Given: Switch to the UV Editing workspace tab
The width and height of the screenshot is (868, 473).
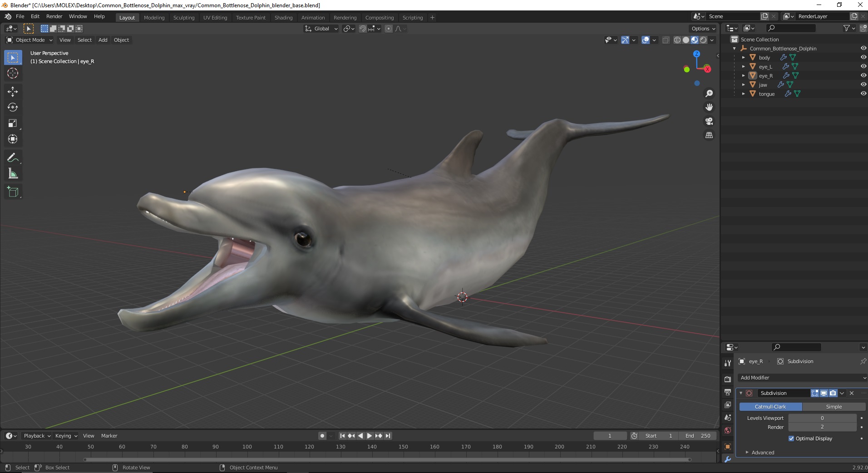Looking at the screenshot, I should [215, 18].
